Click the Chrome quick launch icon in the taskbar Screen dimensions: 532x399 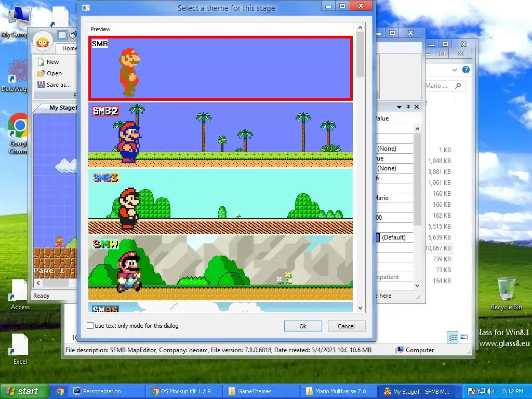(60, 391)
